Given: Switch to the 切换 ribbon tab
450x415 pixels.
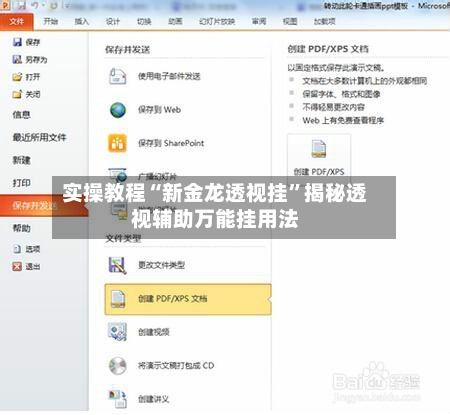Looking at the screenshot, I should [144, 21].
